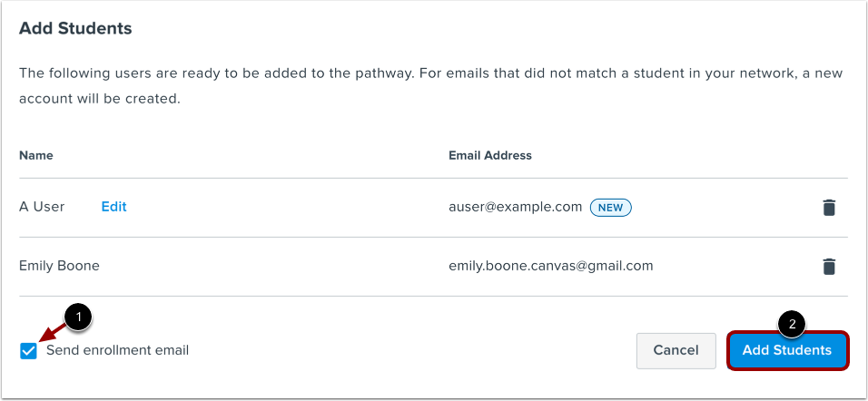Click the Send enrollment email label
This screenshot has height=401, width=868.
pyautogui.click(x=117, y=350)
